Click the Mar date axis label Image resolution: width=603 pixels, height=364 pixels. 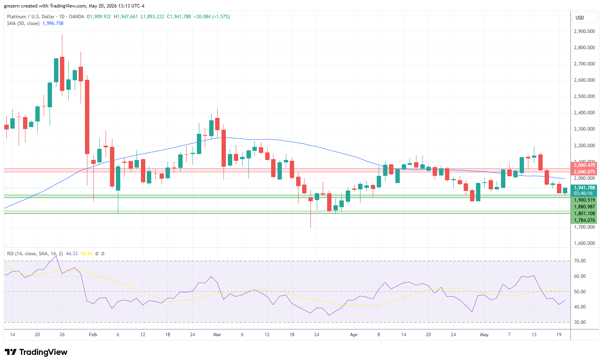[217, 335]
